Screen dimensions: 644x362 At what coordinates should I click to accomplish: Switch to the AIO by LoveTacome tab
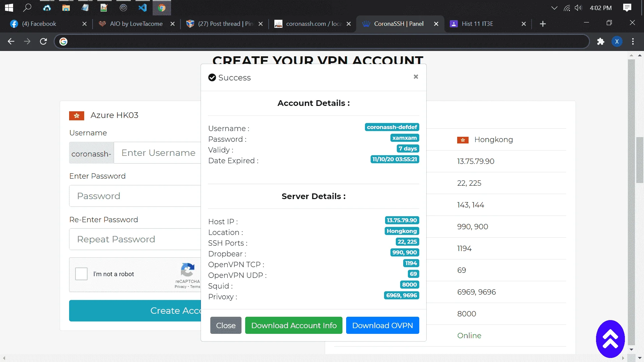(x=137, y=24)
